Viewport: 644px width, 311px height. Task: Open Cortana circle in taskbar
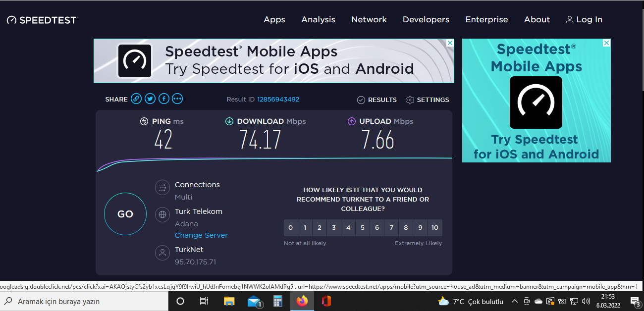click(180, 301)
